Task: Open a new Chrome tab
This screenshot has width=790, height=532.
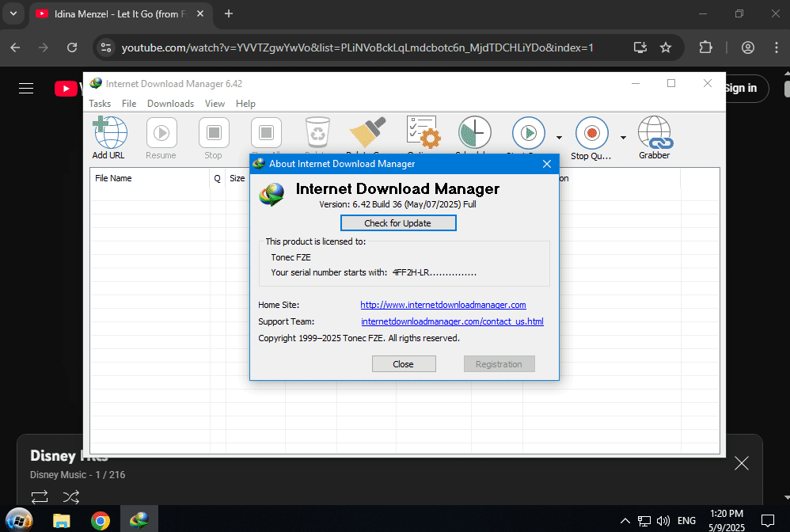Action: [x=229, y=13]
